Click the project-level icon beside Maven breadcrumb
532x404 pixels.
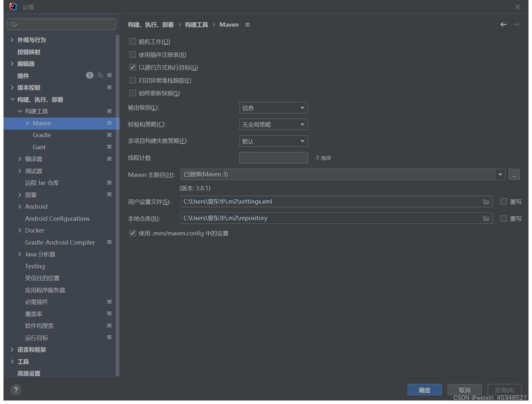coord(247,25)
